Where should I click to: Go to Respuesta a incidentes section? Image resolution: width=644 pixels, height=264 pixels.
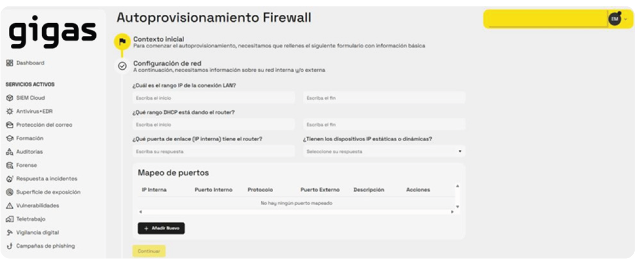[46, 179]
